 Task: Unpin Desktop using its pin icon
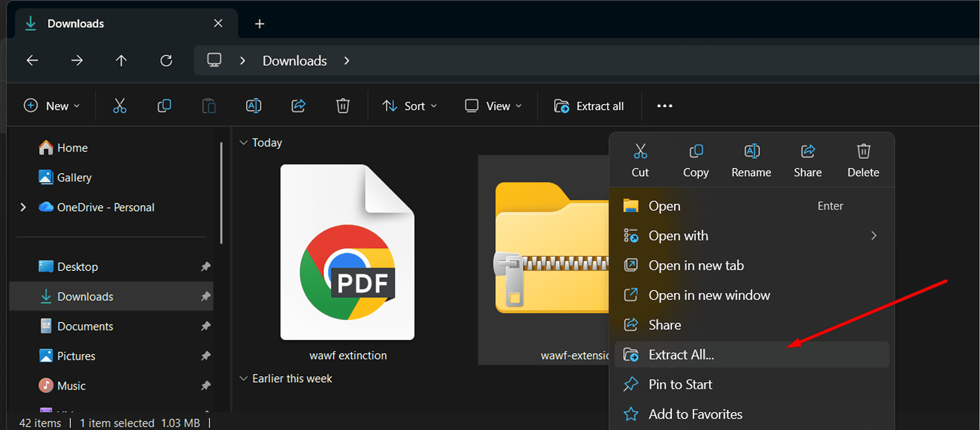[206, 267]
